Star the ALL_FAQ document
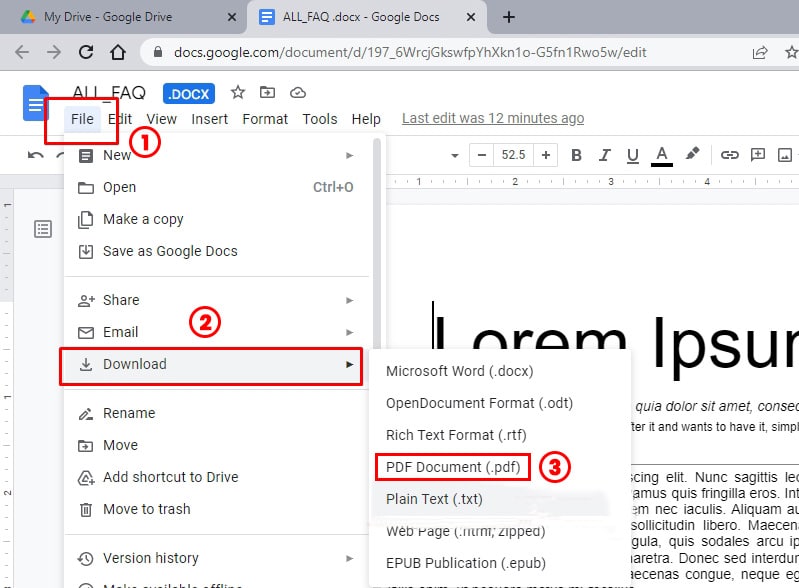Viewport: 799px width, 588px height. tap(238, 93)
